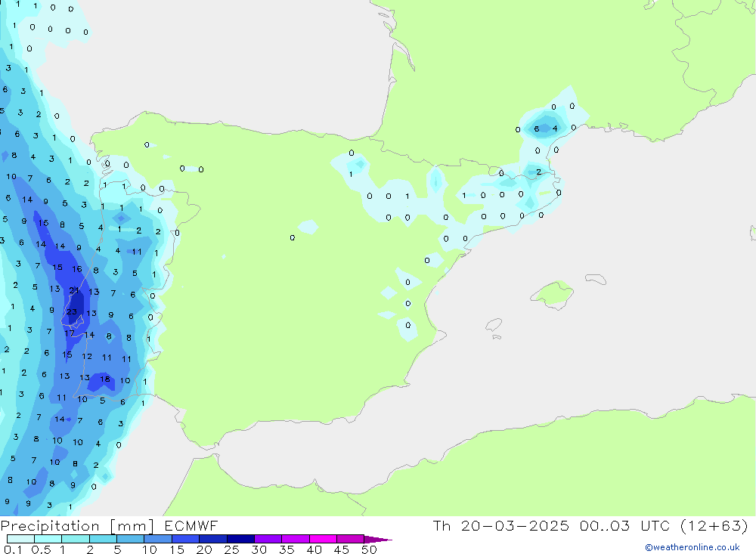
Task: Select the legend swatch between 40 and 45
Action: [323, 539]
